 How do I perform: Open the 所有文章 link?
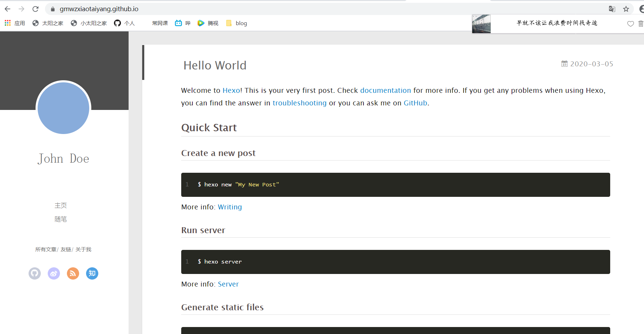point(46,249)
